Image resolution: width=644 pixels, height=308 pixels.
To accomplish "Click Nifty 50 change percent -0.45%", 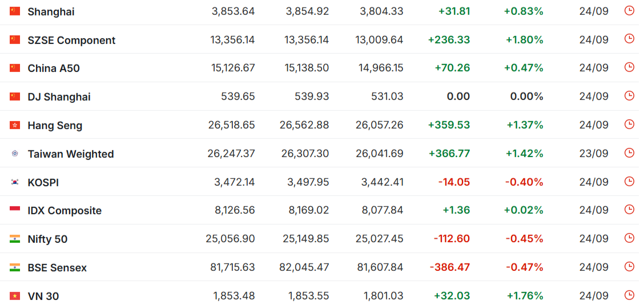I will click(525, 239).
